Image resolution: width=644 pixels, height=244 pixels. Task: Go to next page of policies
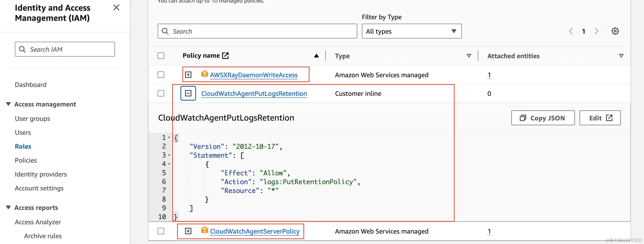[596, 31]
